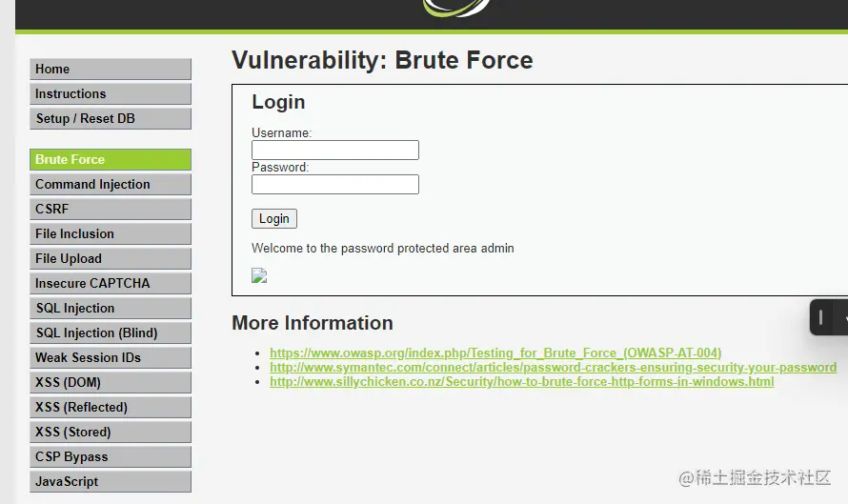Navigate to the CSRF page
848x504 pixels.
click(x=110, y=210)
